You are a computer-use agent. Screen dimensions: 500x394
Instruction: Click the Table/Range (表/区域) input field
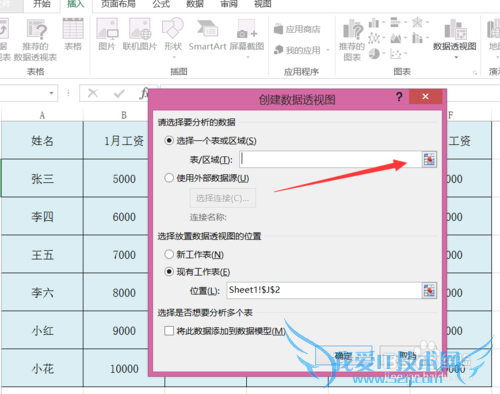tap(330, 159)
